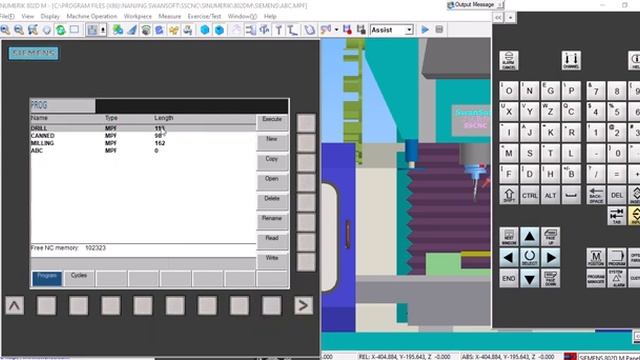Click the TAB key on keypad
Image resolution: width=640 pixels, height=360 pixels.
pyautogui.click(x=616, y=216)
